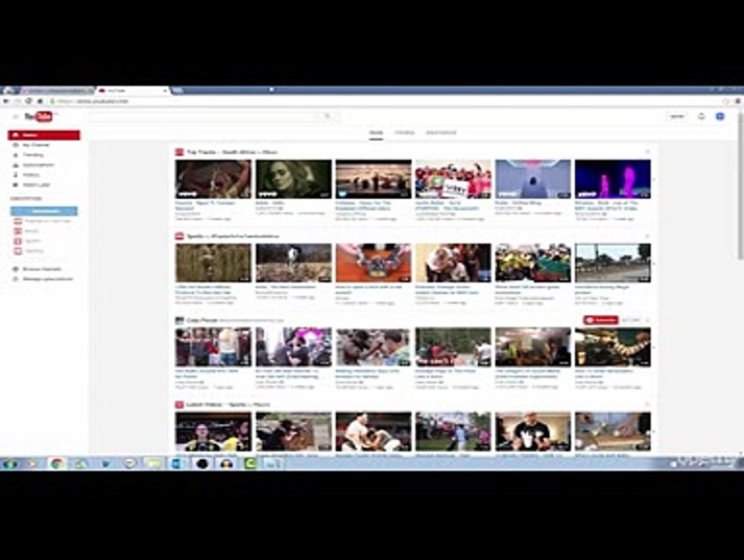
Task: Click the magnifier search button
Action: pyautogui.click(x=328, y=116)
